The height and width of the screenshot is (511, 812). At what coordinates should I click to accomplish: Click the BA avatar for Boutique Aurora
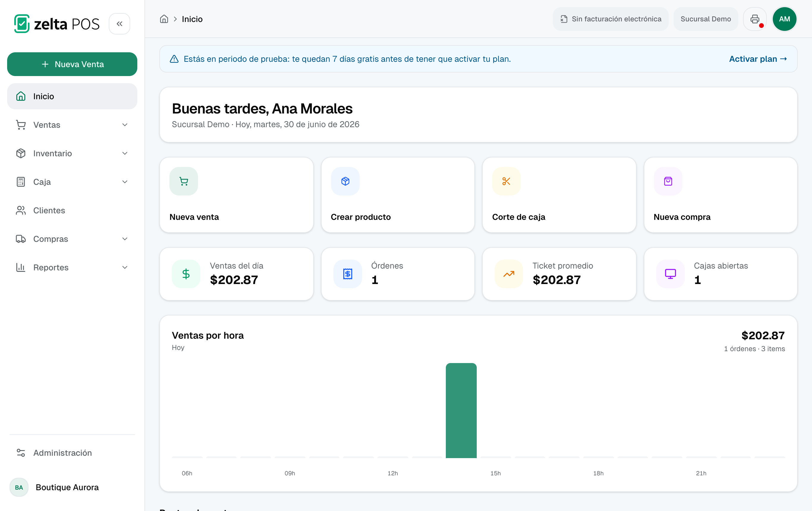[19, 488]
